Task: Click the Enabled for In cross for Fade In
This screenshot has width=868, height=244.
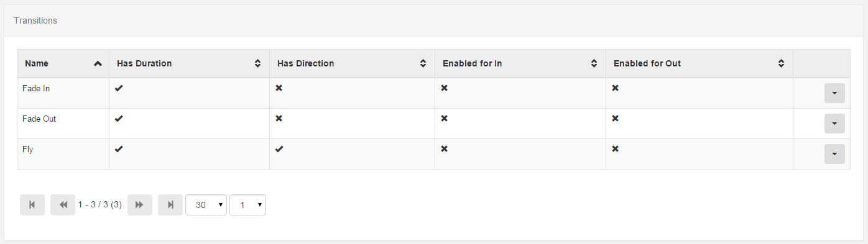Action: [x=444, y=88]
